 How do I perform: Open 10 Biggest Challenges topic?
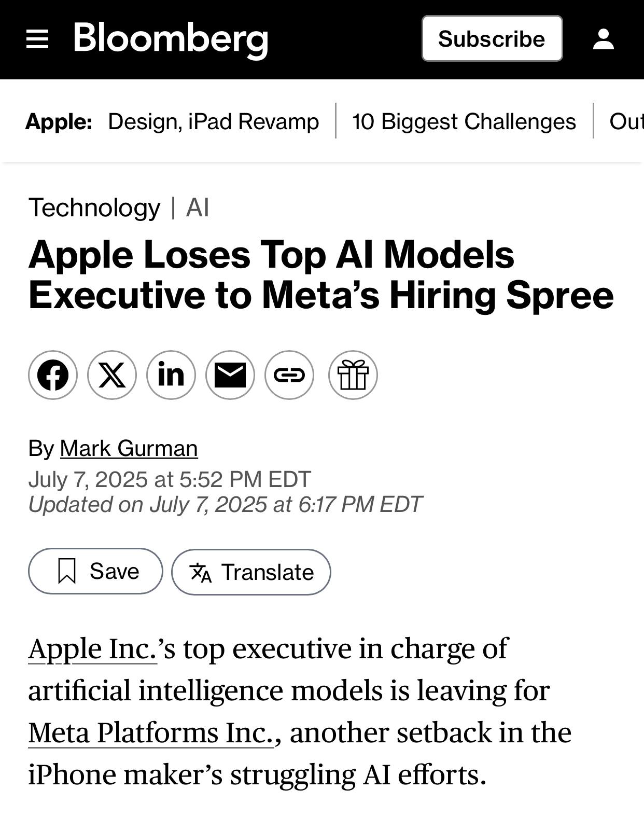(464, 121)
